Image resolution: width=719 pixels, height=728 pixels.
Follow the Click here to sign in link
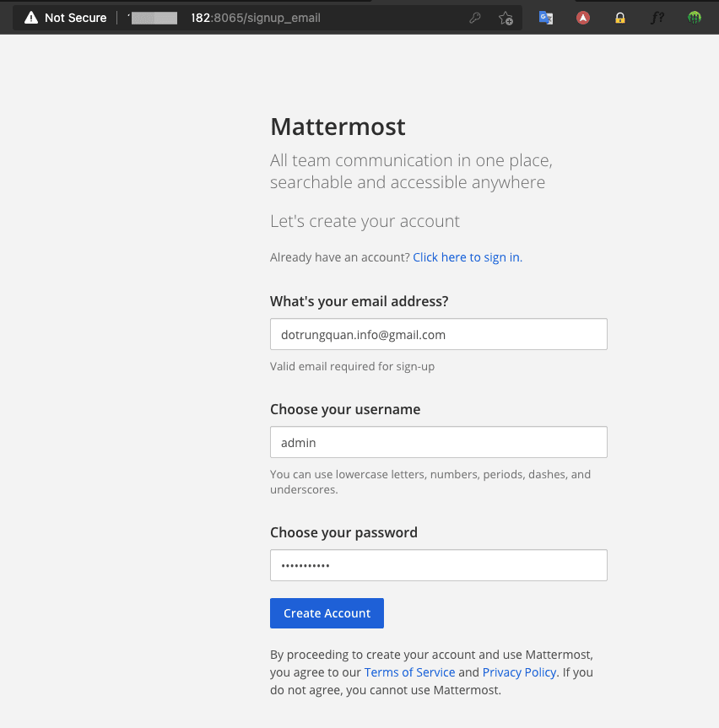[x=468, y=257]
